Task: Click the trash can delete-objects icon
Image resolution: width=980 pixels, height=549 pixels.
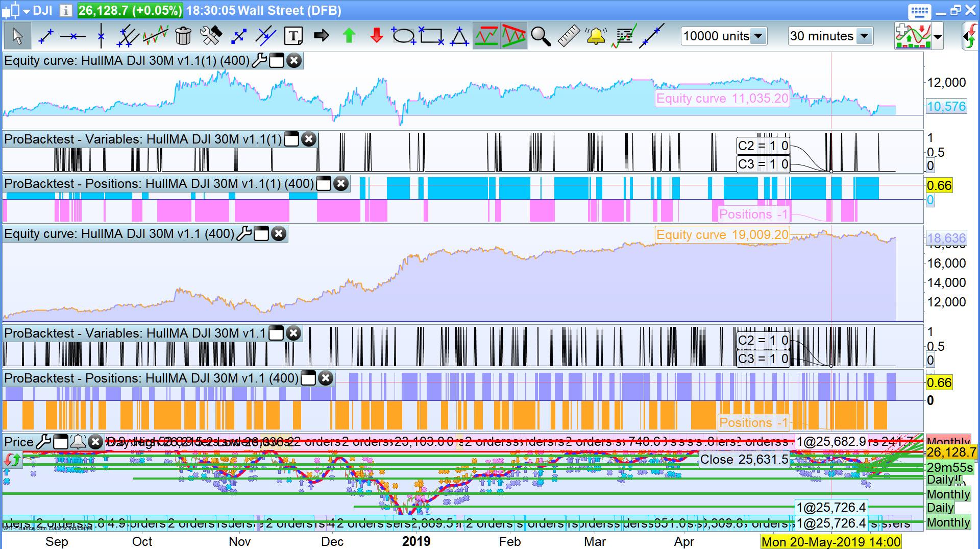Action: tap(183, 36)
